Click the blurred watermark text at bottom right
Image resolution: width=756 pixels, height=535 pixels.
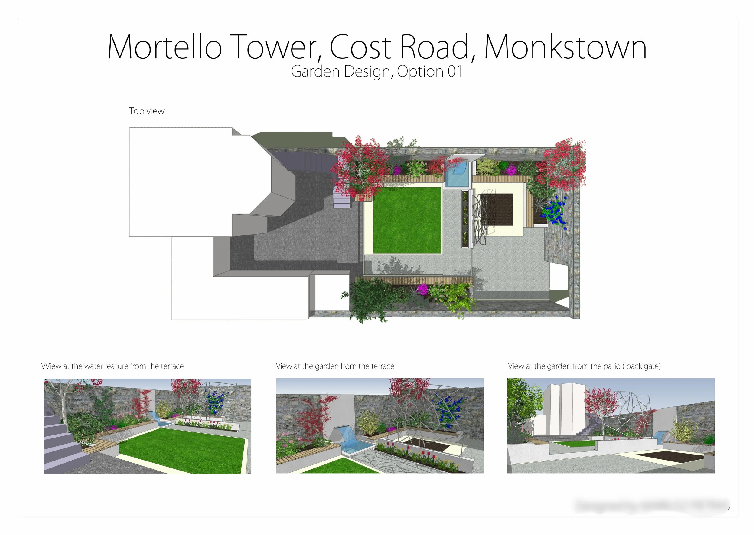tap(651, 506)
